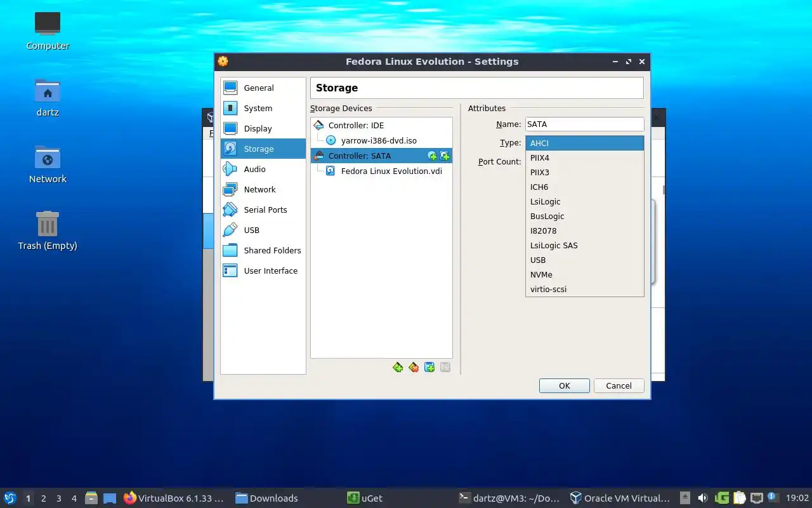Screen dimensions: 812x508
Task: Choose BusLogic controller type
Action: 585,216
